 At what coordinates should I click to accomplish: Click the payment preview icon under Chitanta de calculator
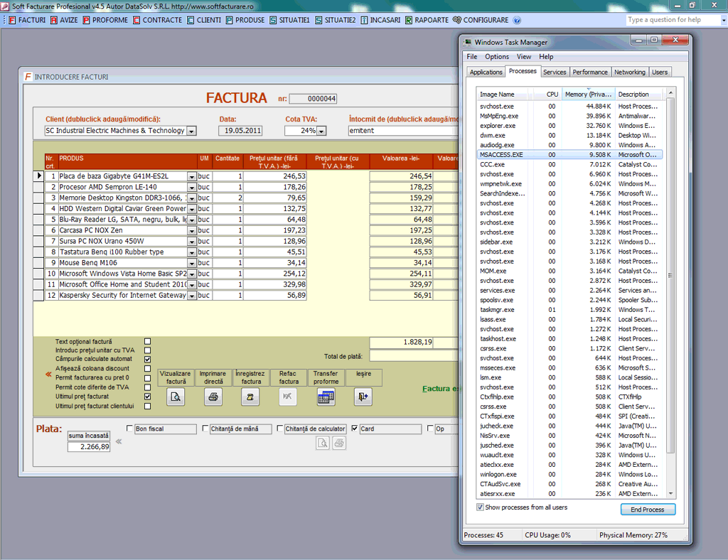point(322,443)
